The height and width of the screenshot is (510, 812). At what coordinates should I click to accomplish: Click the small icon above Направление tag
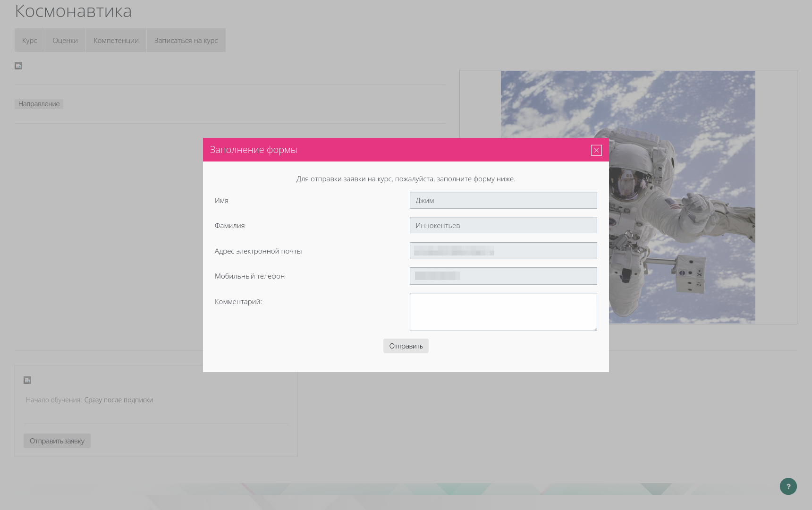pyautogui.click(x=18, y=66)
